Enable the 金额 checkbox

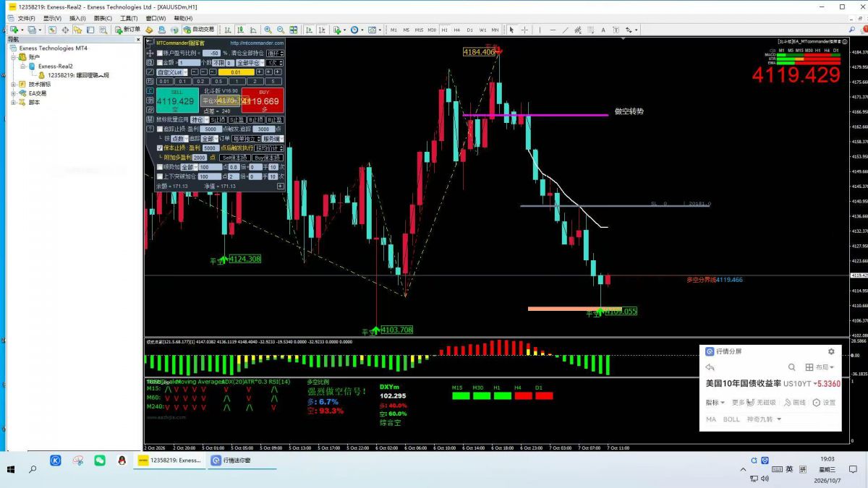(160, 63)
